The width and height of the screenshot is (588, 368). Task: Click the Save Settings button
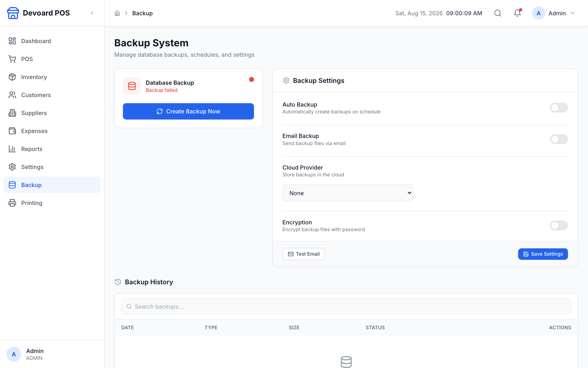tap(543, 254)
